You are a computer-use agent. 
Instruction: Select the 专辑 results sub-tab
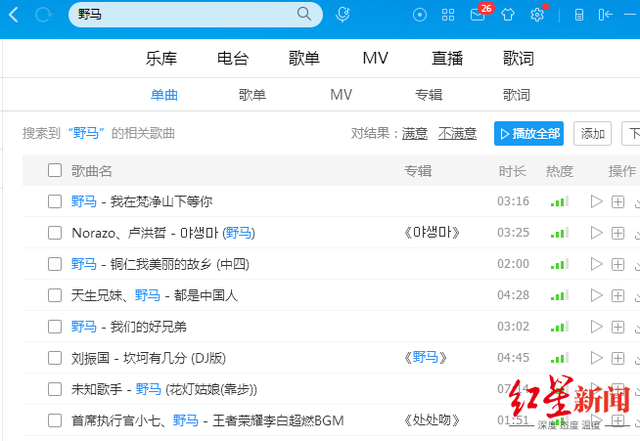coord(429,95)
